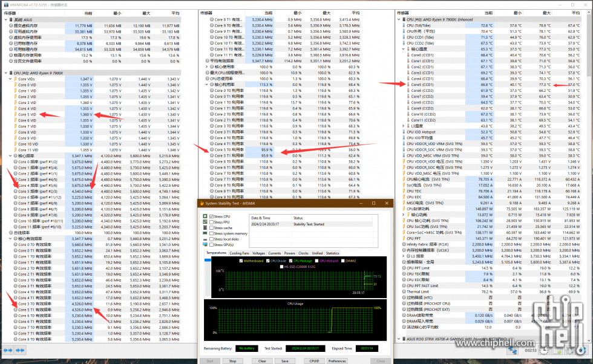Click the right panel scroll down arrow
Screen dimensions: 593x364
(589, 340)
